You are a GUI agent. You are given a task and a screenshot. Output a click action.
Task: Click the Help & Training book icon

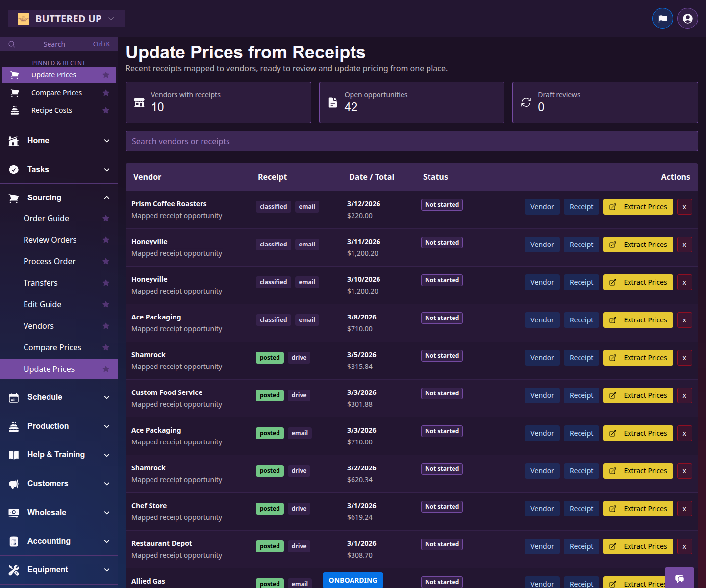click(13, 454)
